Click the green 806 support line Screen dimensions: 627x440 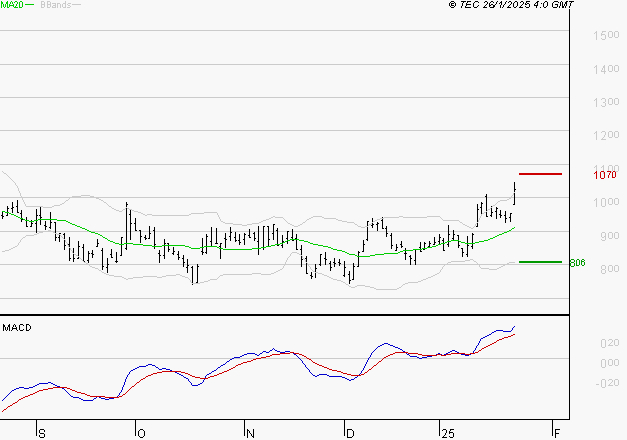(541, 262)
